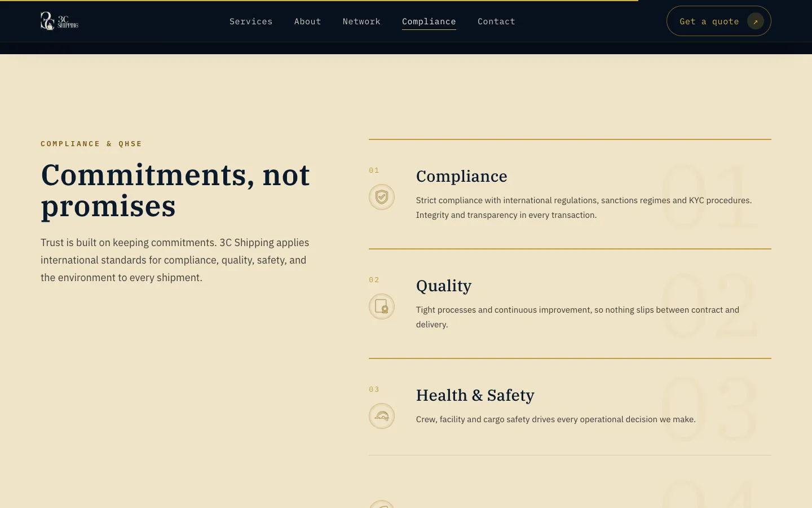
Task: Click the Health & Safety heading
Action: point(475,395)
